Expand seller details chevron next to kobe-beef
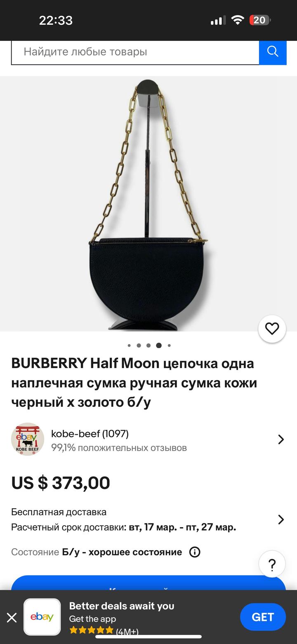297x644 pixels. pyautogui.click(x=281, y=439)
